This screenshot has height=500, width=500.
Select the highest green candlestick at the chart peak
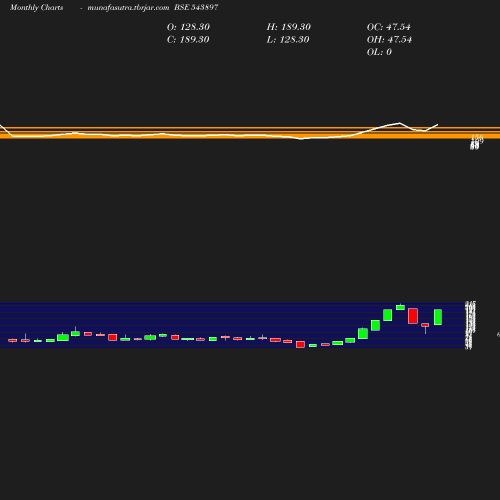pos(400,307)
